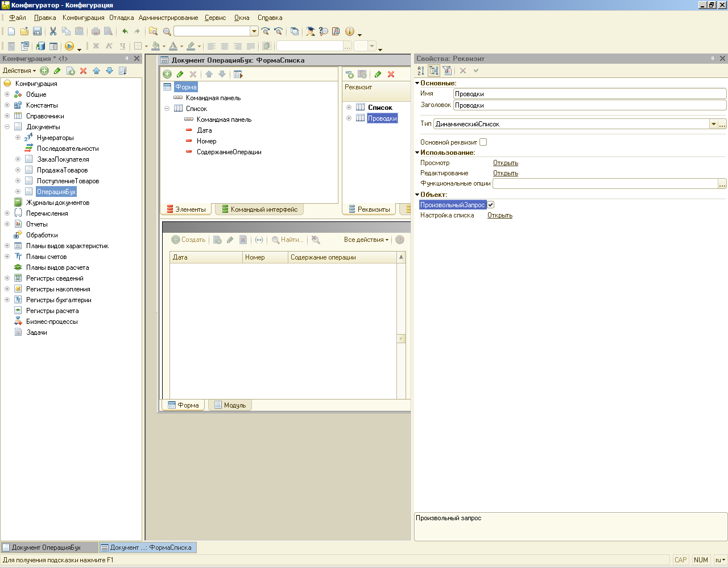Click Открыть link next to Просмотр
Viewport: 728px width, 568px height.
point(505,163)
